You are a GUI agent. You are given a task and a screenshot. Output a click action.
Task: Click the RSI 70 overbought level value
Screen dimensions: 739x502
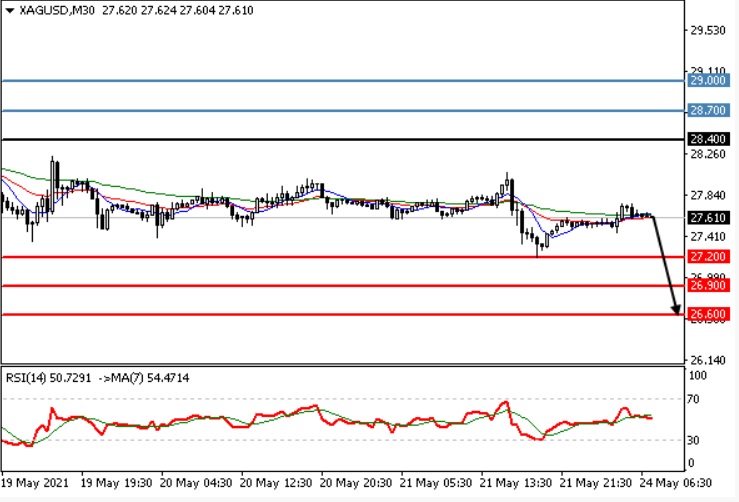pos(695,399)
